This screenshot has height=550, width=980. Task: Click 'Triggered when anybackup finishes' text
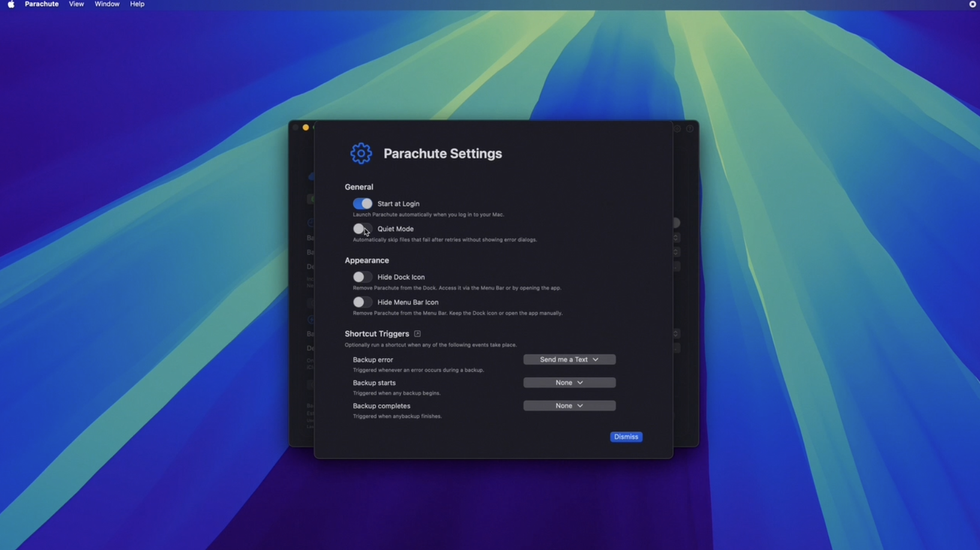point(397,416)
